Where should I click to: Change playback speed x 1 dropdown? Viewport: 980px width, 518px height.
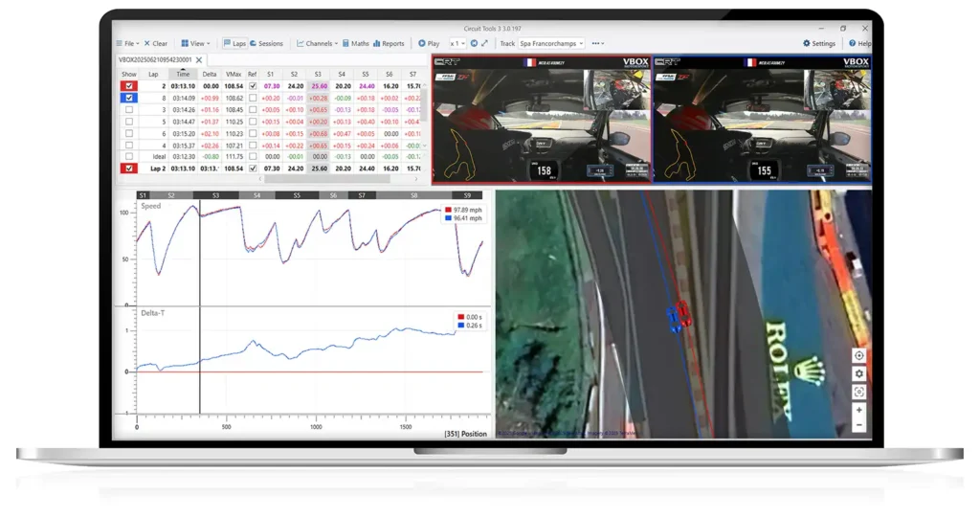[457, 44]
